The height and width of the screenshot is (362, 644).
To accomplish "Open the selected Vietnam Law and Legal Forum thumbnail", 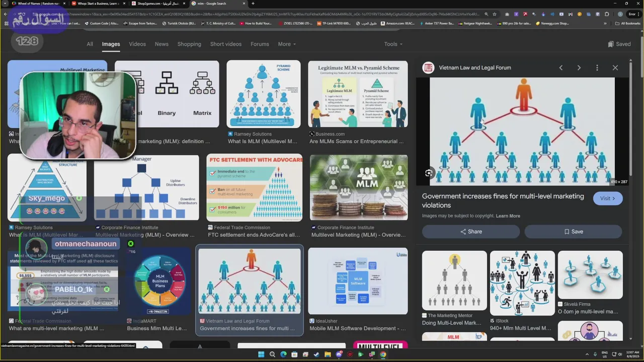I will (250, 282).
